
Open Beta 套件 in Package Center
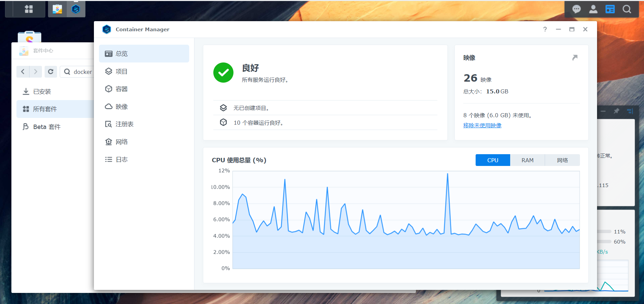[55, 127]
